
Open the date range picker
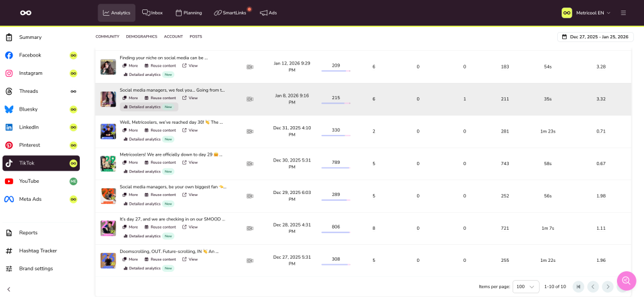click(x=595, y=37)
